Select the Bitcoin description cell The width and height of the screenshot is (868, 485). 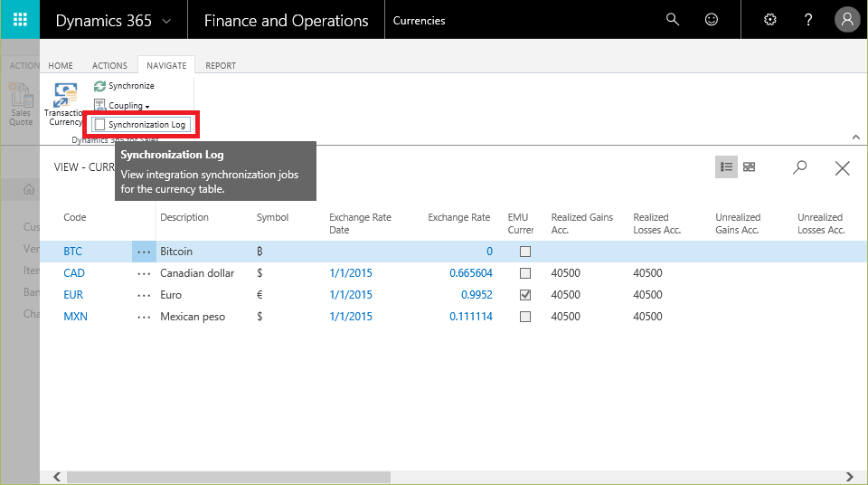[x=176, y=251]
